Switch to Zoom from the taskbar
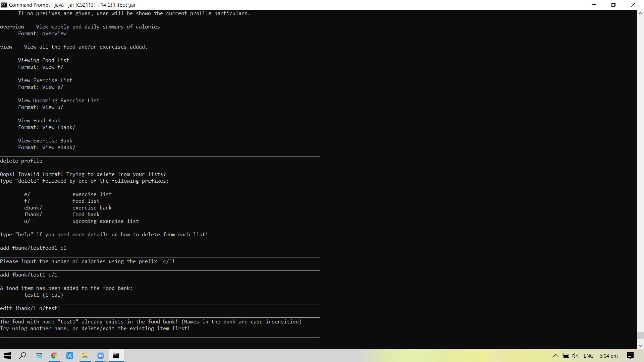This screenshot has width=644, height=362. tap(101, 356)
